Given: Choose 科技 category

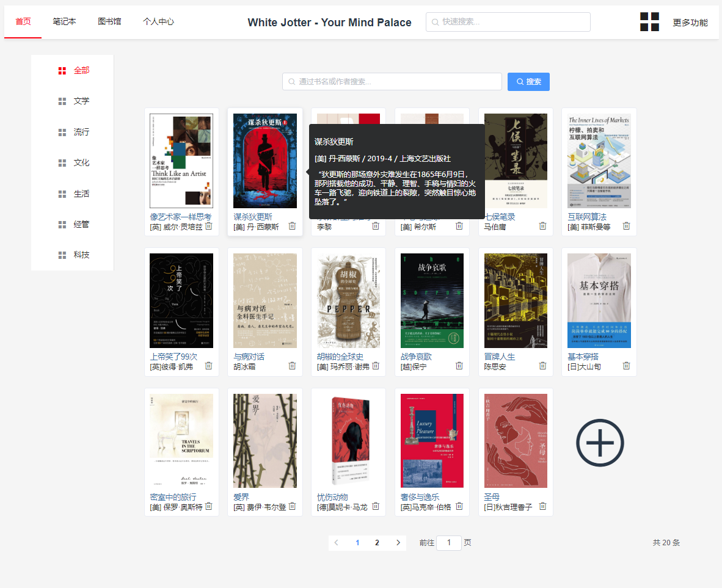Looking at the screenshot, I should 72,255.
